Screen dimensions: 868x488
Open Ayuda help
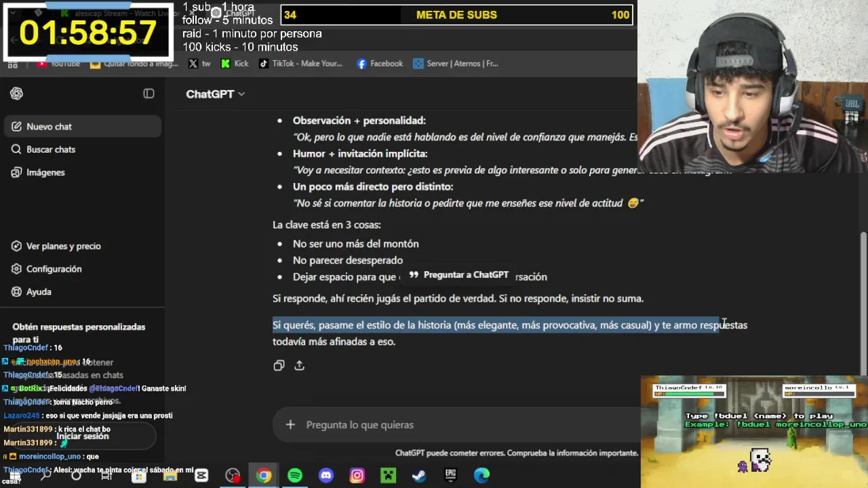[x=82, y=292]
